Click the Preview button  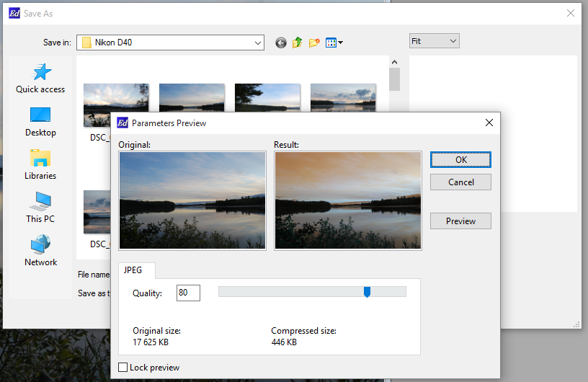(460, 221)
